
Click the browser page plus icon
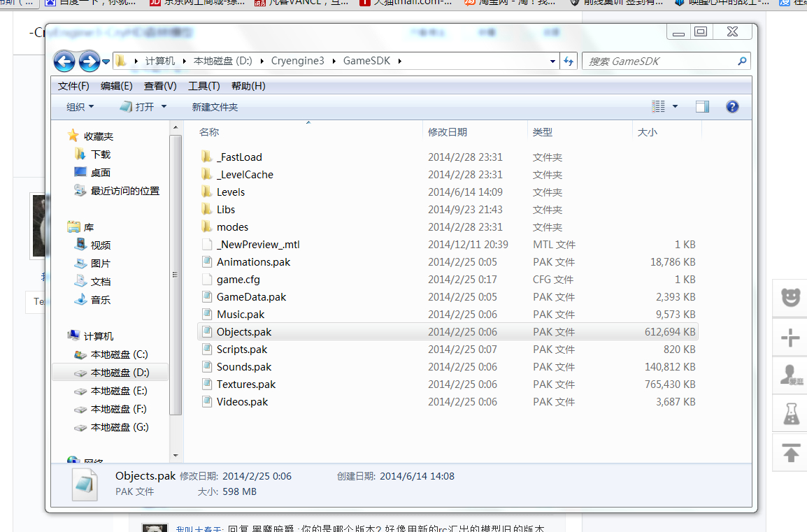point(790,338)
